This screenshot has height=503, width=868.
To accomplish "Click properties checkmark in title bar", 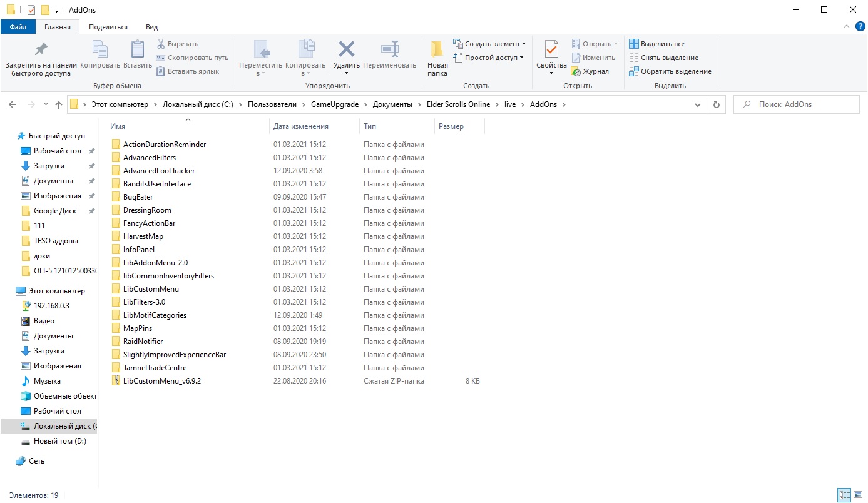I will [31, 10].
